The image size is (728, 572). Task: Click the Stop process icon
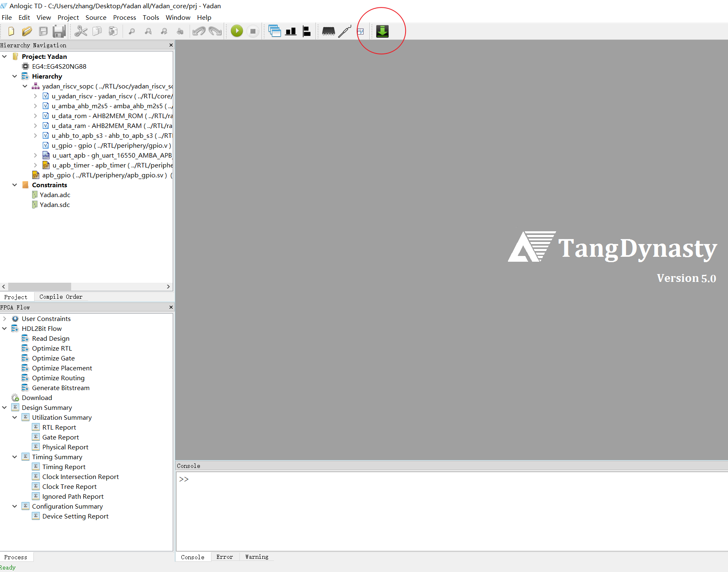(253, 31)
